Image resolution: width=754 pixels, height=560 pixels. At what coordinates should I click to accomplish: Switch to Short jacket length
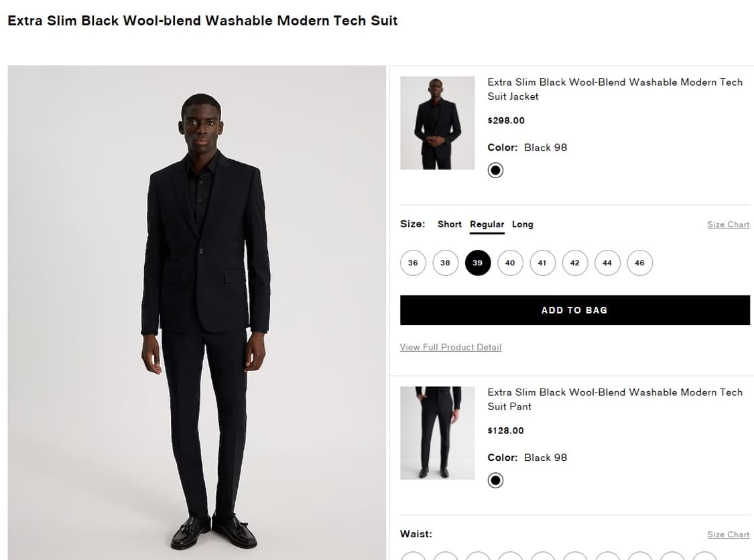tap(450, 224)
